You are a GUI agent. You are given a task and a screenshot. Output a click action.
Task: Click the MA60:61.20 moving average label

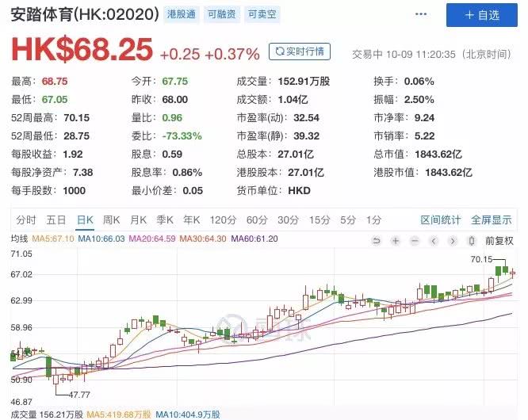click(254, 239)
